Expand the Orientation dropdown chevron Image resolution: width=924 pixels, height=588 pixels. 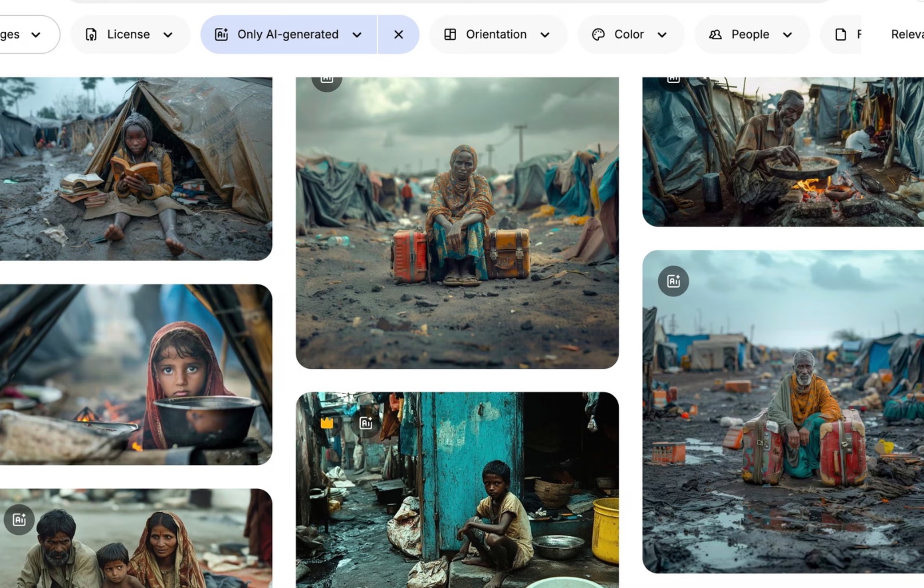tap(545, 35)
